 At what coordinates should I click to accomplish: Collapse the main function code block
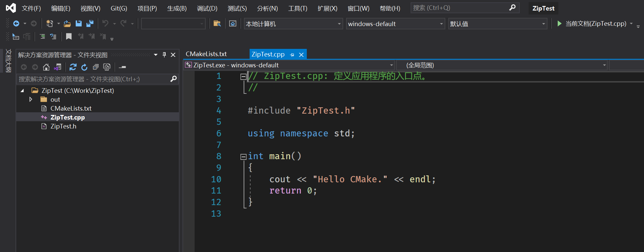click(x=243, y=157)
